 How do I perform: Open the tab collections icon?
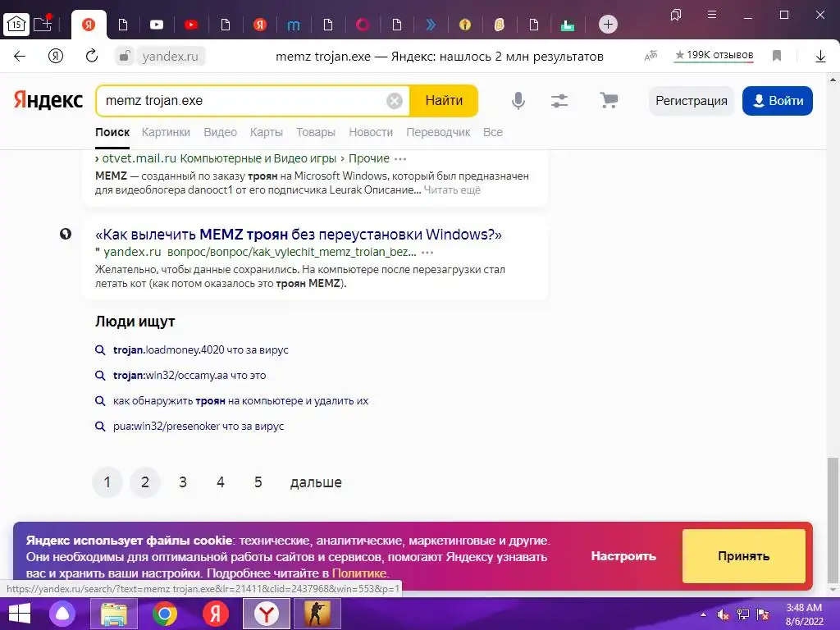point(676,15)
